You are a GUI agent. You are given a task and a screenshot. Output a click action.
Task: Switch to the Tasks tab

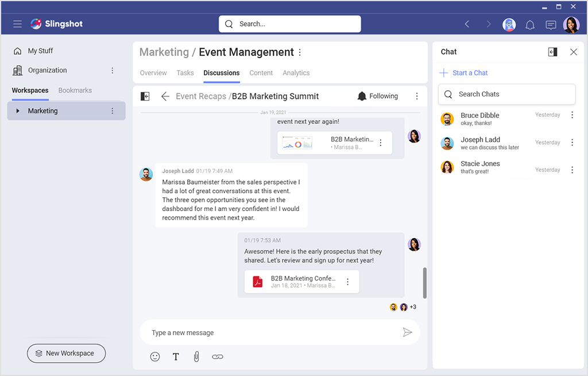click(185, 73)
